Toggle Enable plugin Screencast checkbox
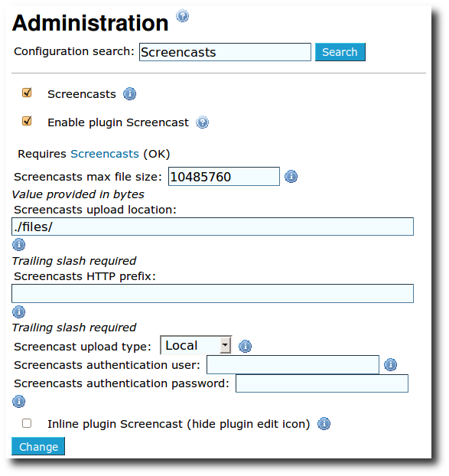Viewport: 449px width, 476px height. 27,121
